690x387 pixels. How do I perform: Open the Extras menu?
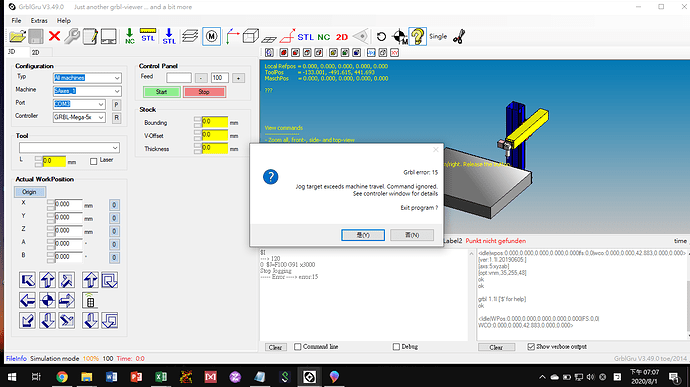[x=39, y=21]
